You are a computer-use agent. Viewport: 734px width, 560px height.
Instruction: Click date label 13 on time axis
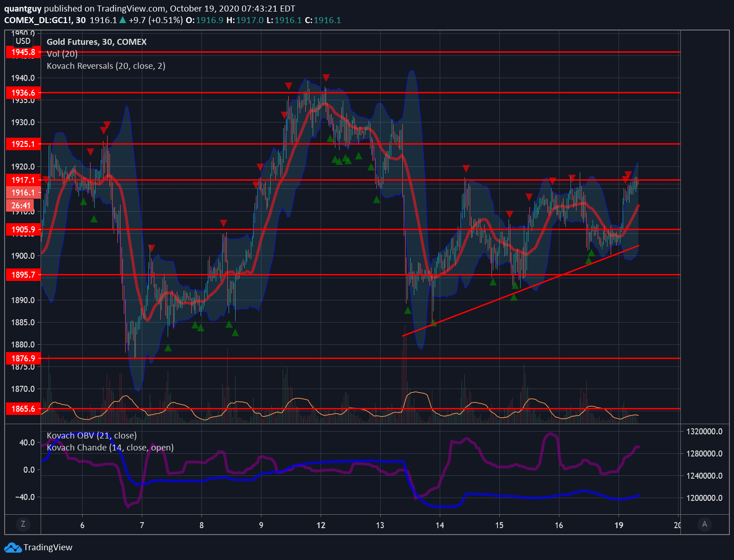pos(380,525)
